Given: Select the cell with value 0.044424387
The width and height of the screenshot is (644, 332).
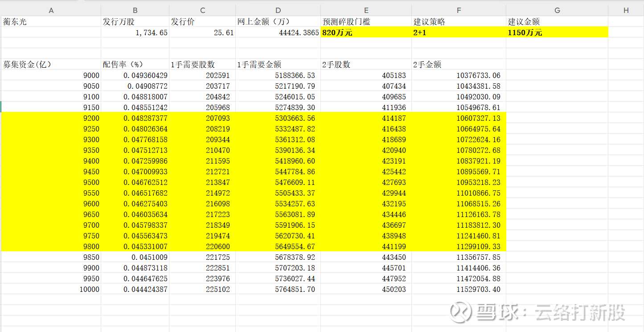Looking at the screenshot, I should 135,289.
